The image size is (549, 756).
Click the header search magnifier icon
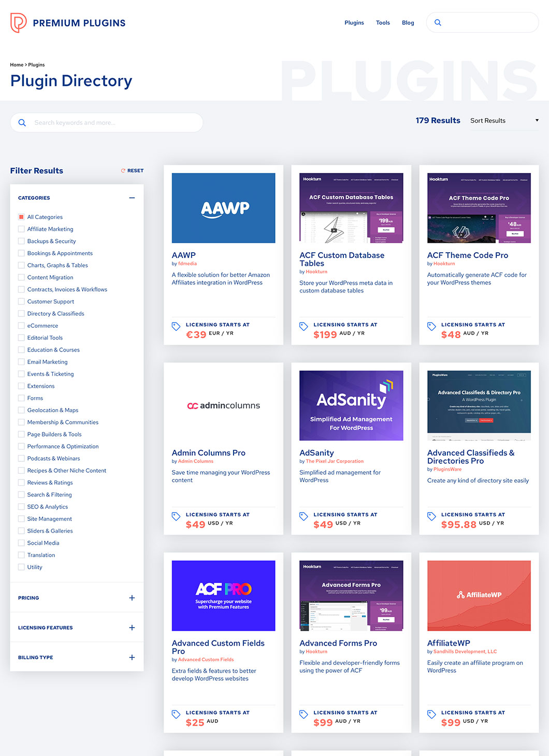438,23
